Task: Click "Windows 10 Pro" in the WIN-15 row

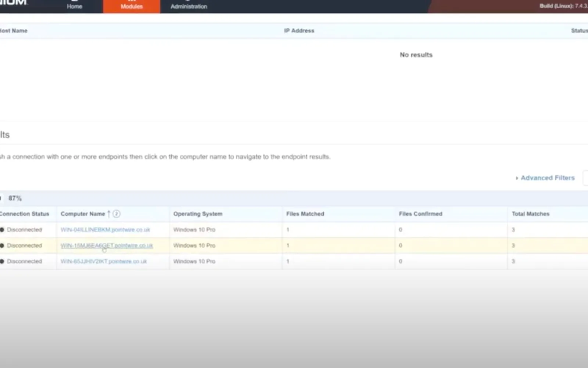Action: click(194, 245)
